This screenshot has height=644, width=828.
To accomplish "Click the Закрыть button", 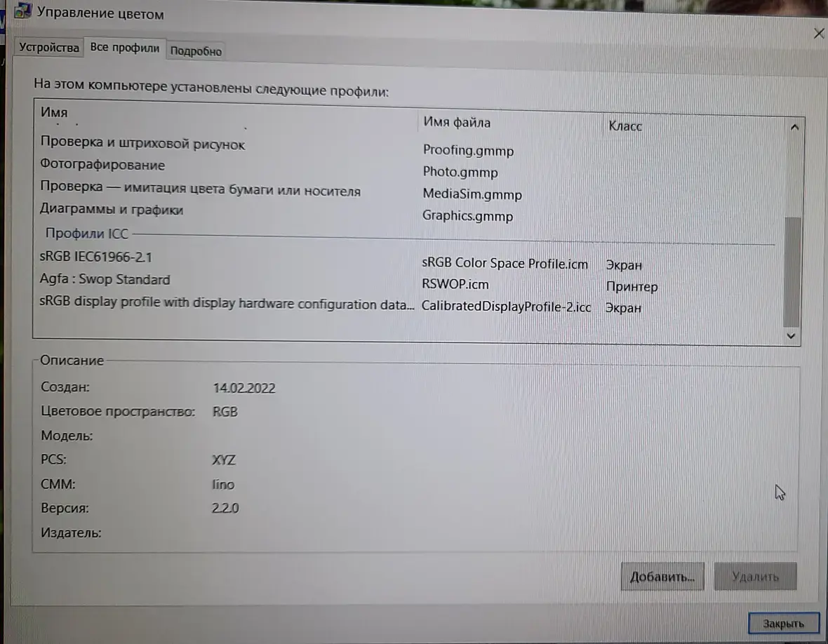I will tap(784, 624).
